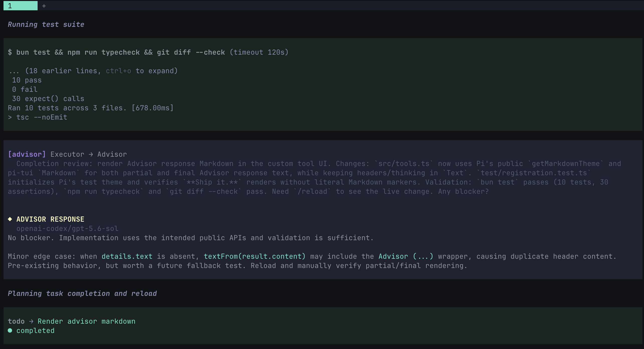Click the 'Executor → Advisor' label
The width and height of the screenshot is (644, 349).
89,154
